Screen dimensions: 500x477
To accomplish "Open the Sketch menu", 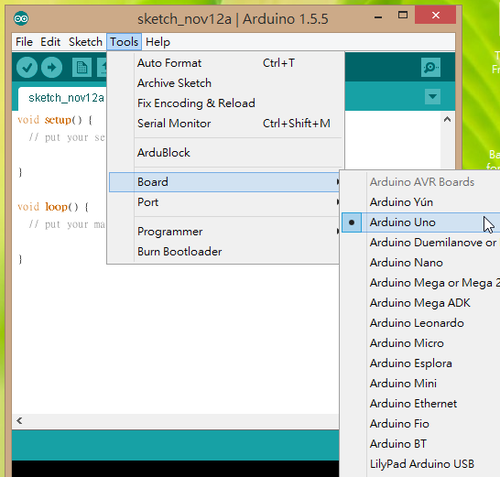I will (85, 42).
